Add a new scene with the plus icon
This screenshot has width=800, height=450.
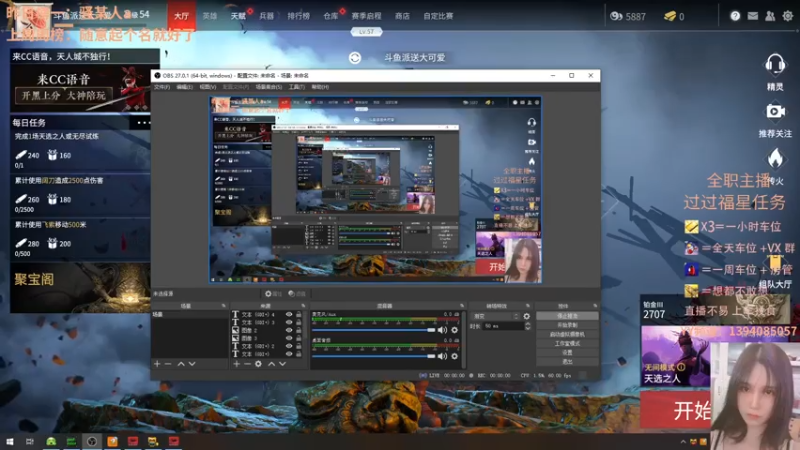(157, 364)
